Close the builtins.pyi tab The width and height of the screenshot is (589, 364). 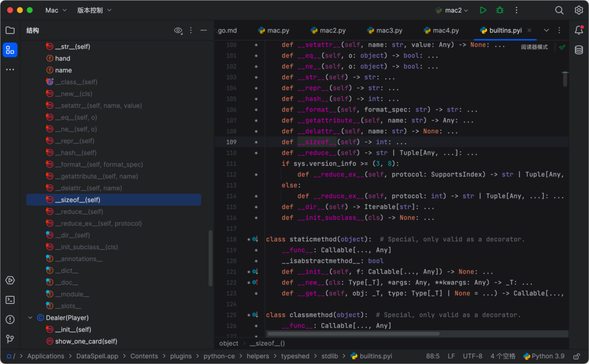(529, 30)
